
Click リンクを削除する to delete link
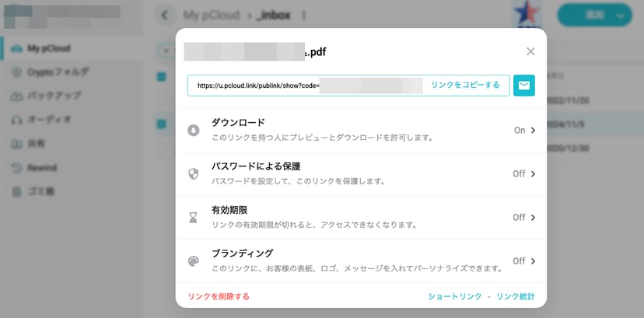219,296
